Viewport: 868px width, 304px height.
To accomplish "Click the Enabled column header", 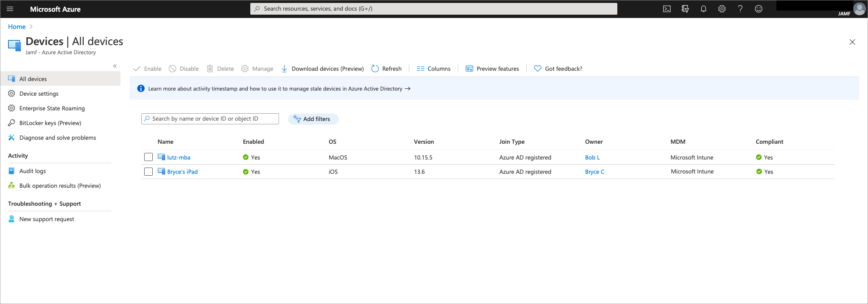I will tap(253, 142).
